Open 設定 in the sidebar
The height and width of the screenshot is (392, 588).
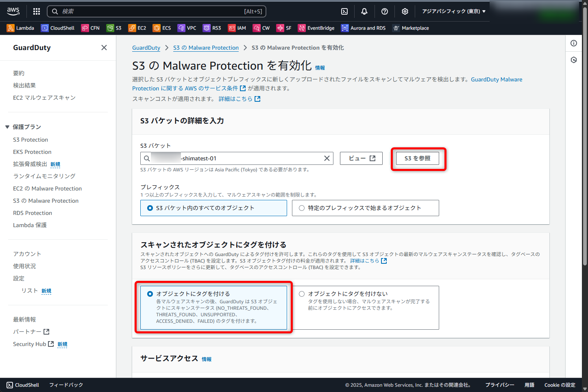[19, 278]
